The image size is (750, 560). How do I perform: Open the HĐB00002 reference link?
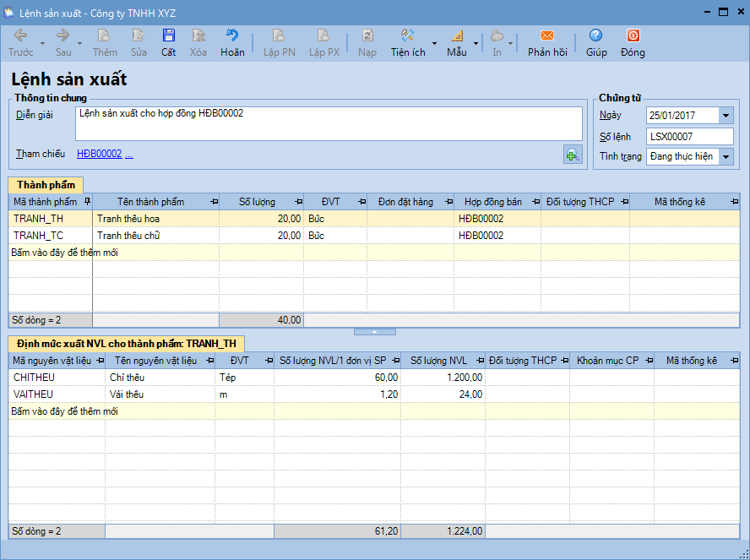99,154
